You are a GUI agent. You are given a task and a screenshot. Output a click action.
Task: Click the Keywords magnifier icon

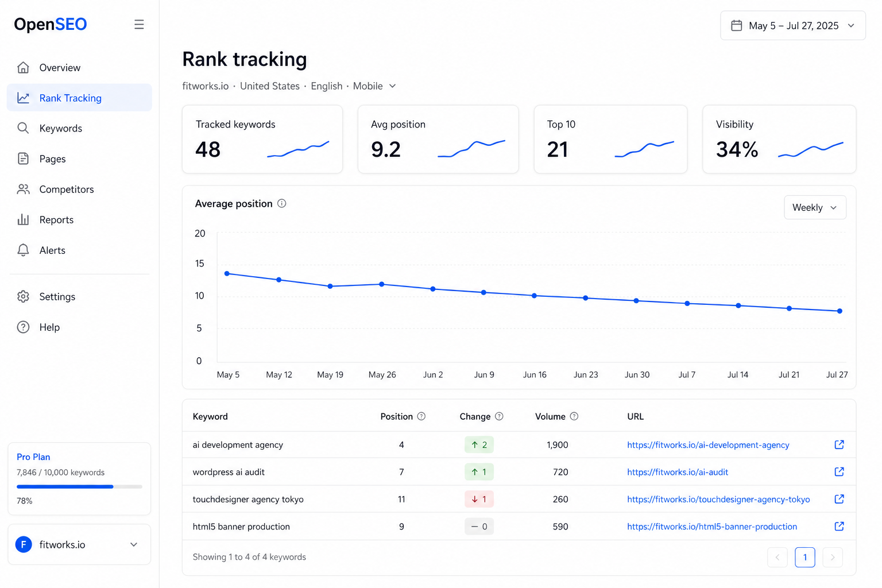(x=23, y=128)
